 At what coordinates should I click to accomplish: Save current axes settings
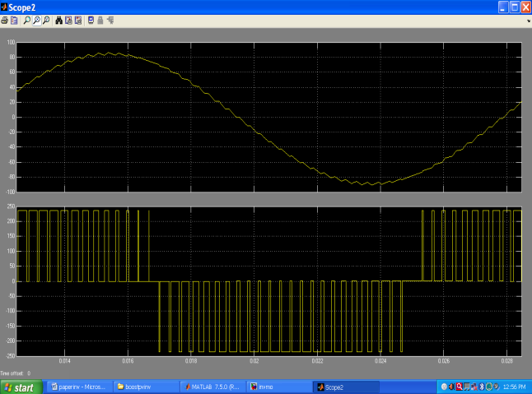point(68,20)
